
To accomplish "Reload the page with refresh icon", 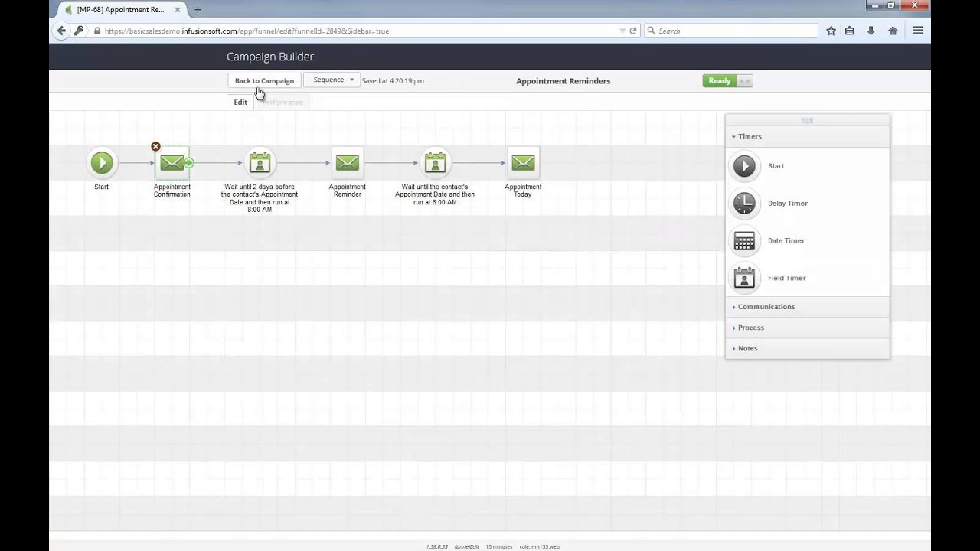I will point(633,31).
